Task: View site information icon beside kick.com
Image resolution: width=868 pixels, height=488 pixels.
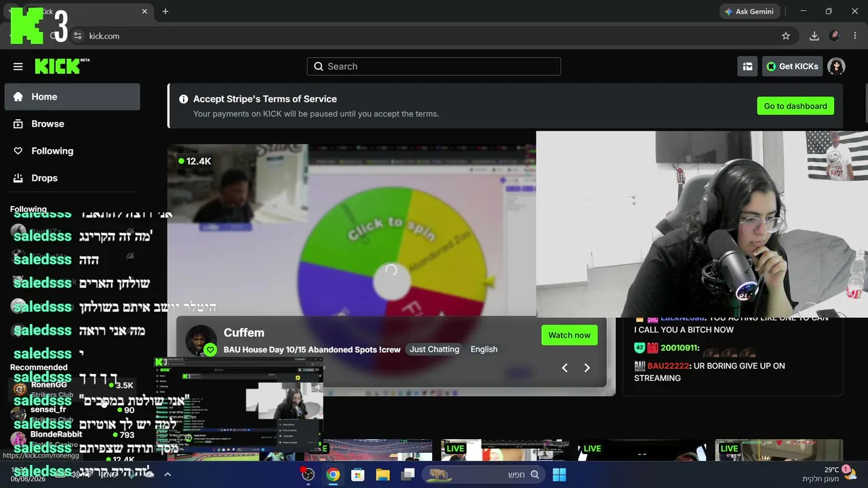Action: 77,36
